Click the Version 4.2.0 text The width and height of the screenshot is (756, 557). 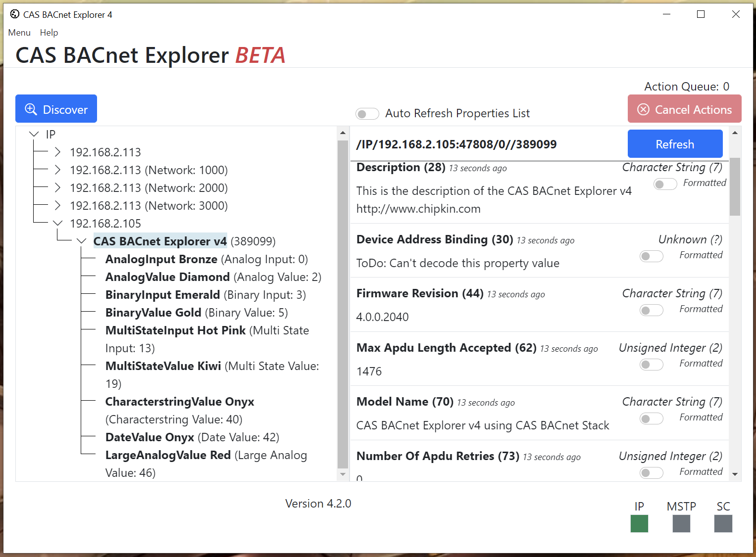click(318, 504)
